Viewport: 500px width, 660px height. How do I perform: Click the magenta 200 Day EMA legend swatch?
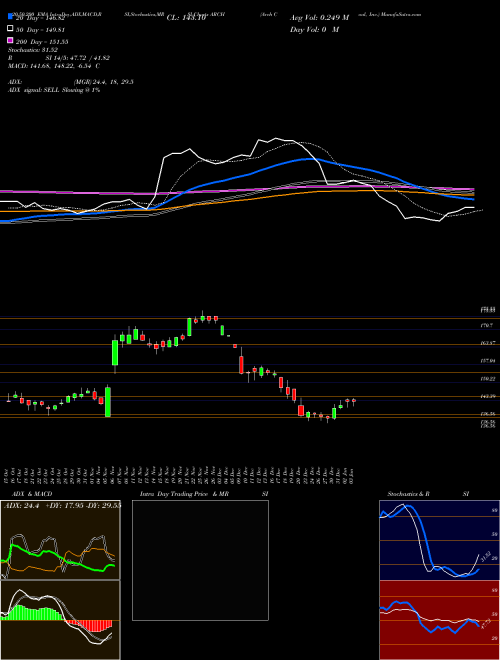pyautogui.click(x=10, y=40)
